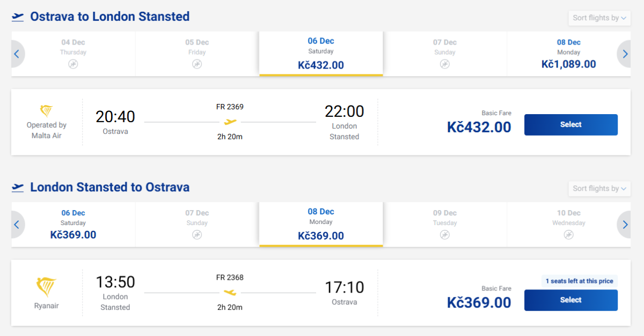Click the plane icon beside London Stansted to Ostrava

tap(18, 188)
